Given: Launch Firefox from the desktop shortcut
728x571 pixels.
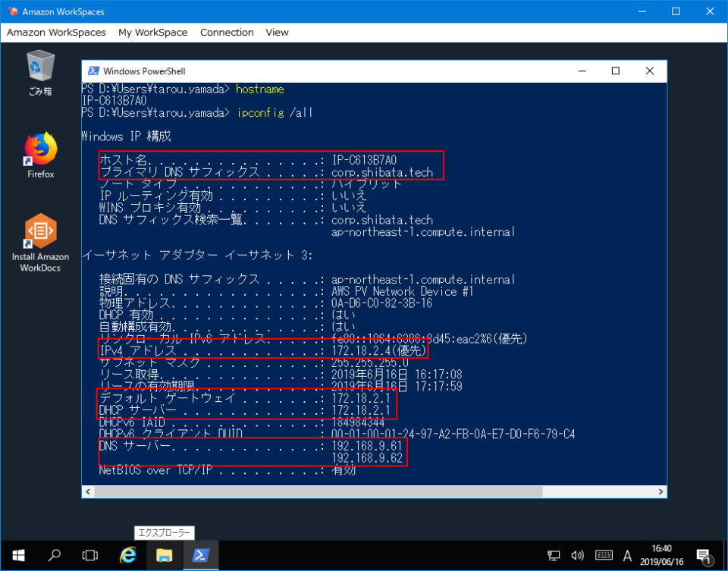Looking at the screenshot, I should tap(40, 154).
